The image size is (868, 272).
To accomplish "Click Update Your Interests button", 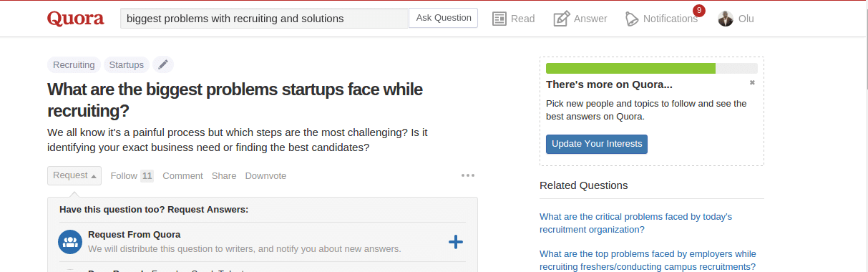I will (597, 144).
